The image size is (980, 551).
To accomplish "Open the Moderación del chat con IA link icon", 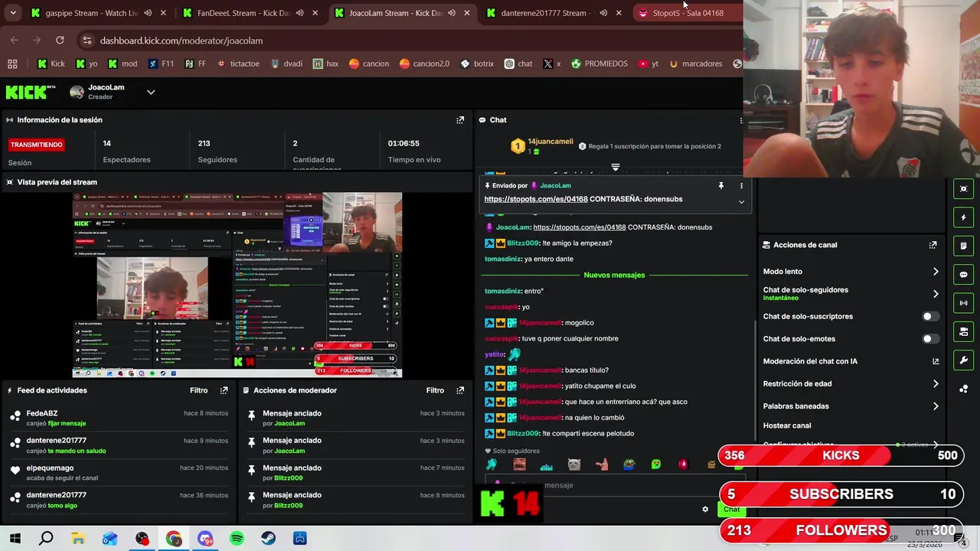I will click(936, 361).
